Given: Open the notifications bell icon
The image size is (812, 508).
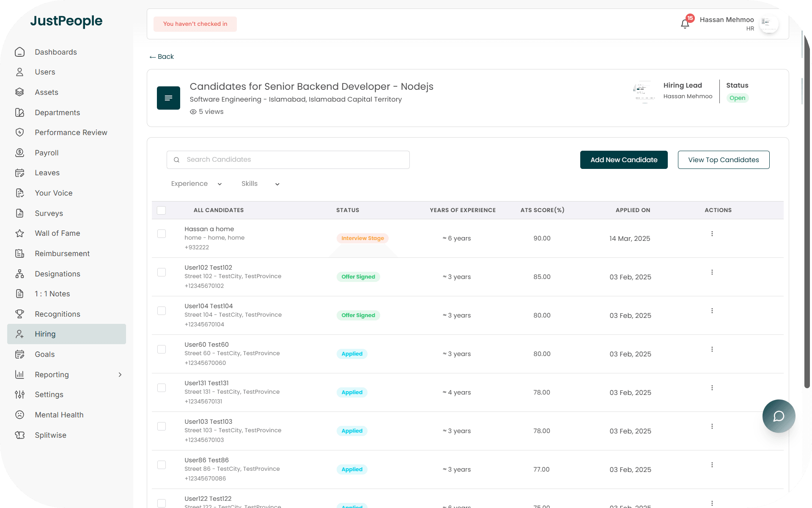Looking at the screenshot, I should click(x=685, y=24).
